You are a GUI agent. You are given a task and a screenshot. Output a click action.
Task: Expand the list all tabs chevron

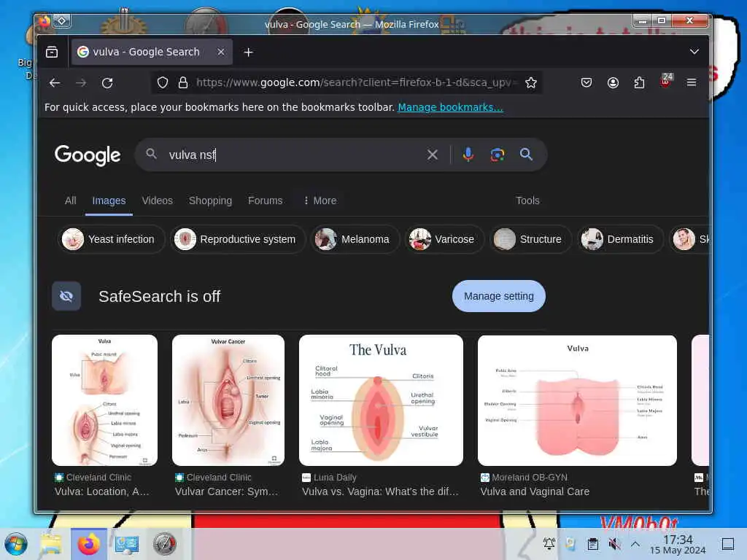pos(694,52)
